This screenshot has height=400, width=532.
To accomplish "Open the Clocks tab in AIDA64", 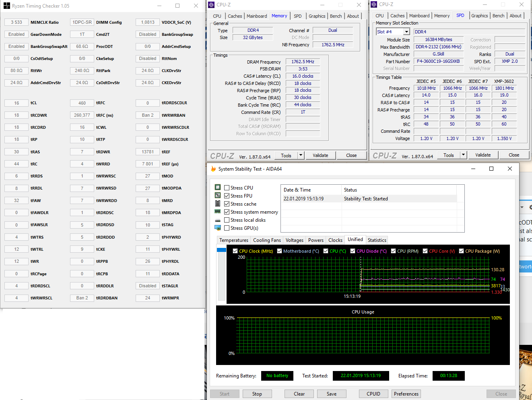I will pyautogui.click(x=335, y=240).
